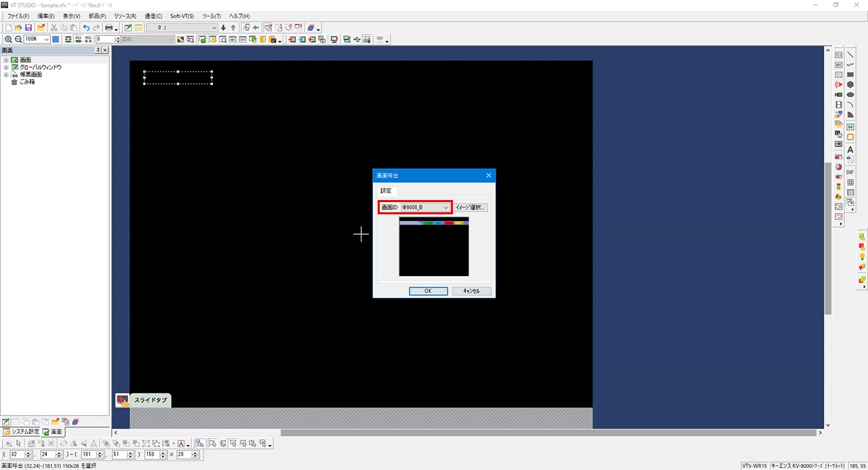Select the text 'A' tool
Viewport: 868px width, 470px height.
click(x=850, y=150)
